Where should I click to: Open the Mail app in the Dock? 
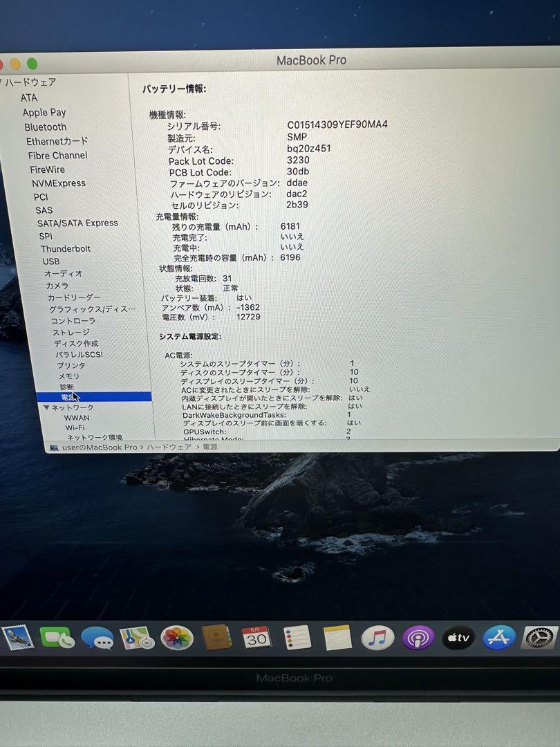17,638
